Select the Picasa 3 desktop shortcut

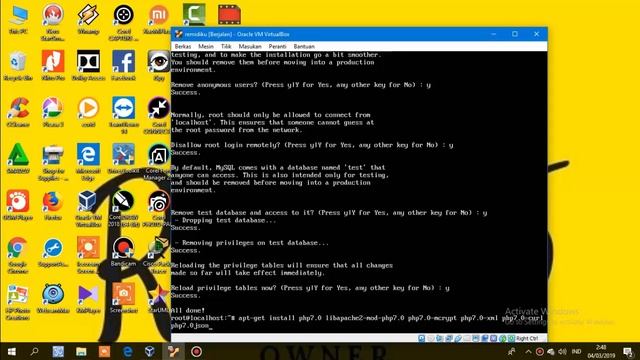(53, 112)
